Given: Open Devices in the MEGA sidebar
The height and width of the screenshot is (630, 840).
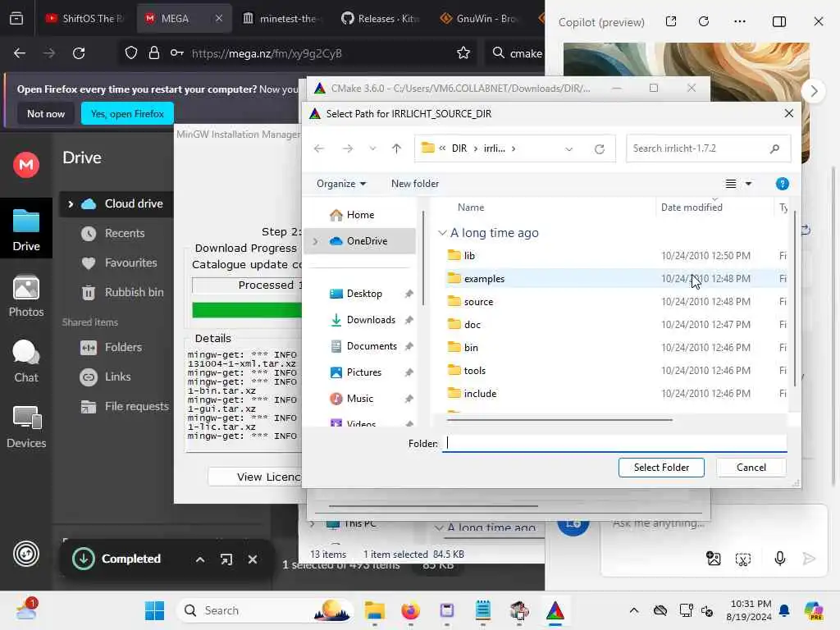Looking at the screenshot, I should tap(26, 427).
